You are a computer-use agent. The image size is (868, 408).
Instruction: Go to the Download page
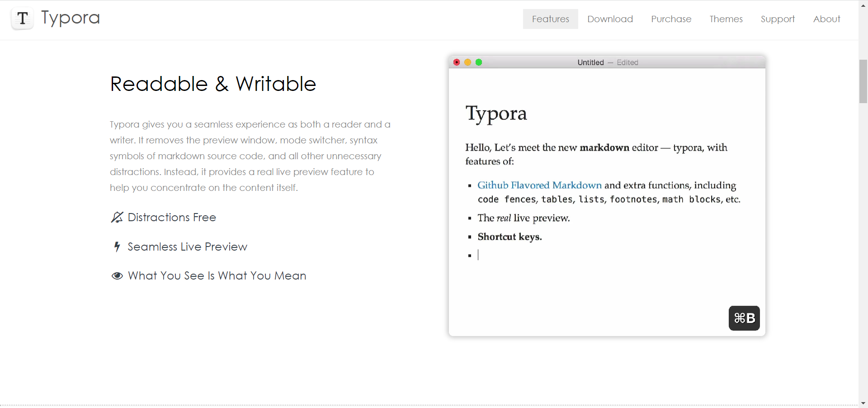pyautogui.click(x=610, y=19)
